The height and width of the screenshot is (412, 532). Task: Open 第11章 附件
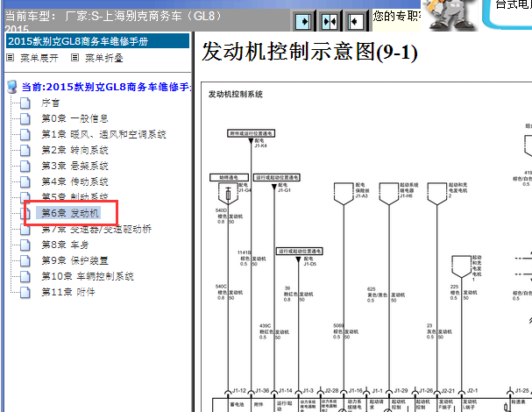click(68, 292)
